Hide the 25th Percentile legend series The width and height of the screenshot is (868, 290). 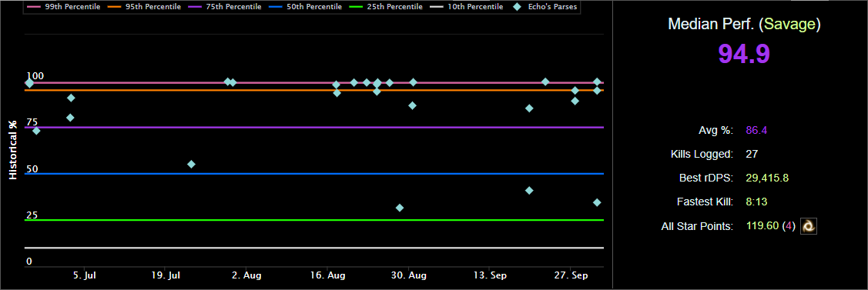pyautogui.click(x=387, y=7)
